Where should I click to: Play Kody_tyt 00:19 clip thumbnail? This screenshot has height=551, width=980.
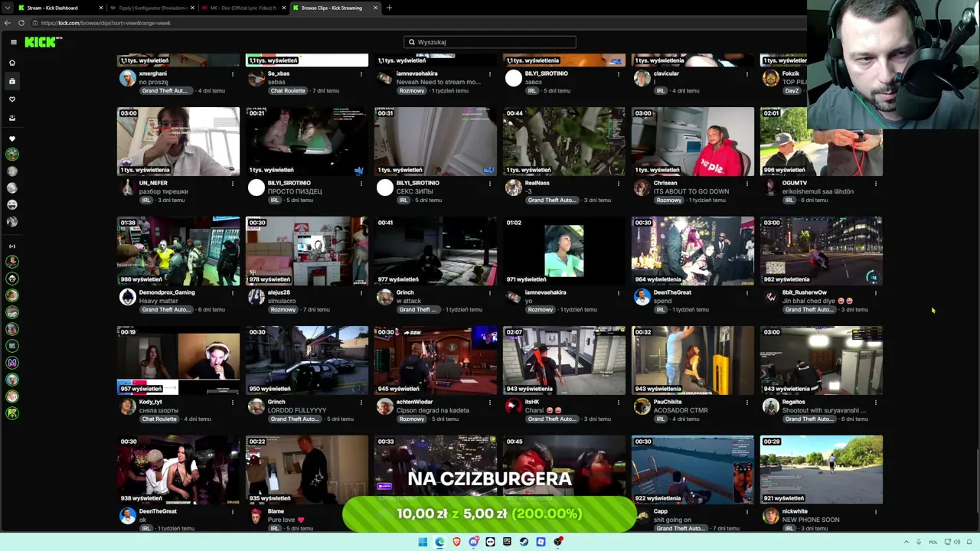(x=178, y=360)
